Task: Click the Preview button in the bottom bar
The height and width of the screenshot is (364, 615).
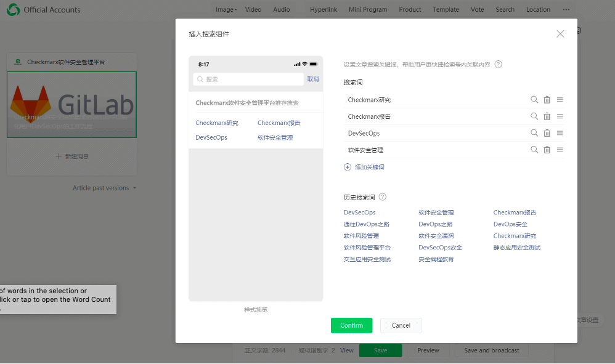Action: coord(428,350)
